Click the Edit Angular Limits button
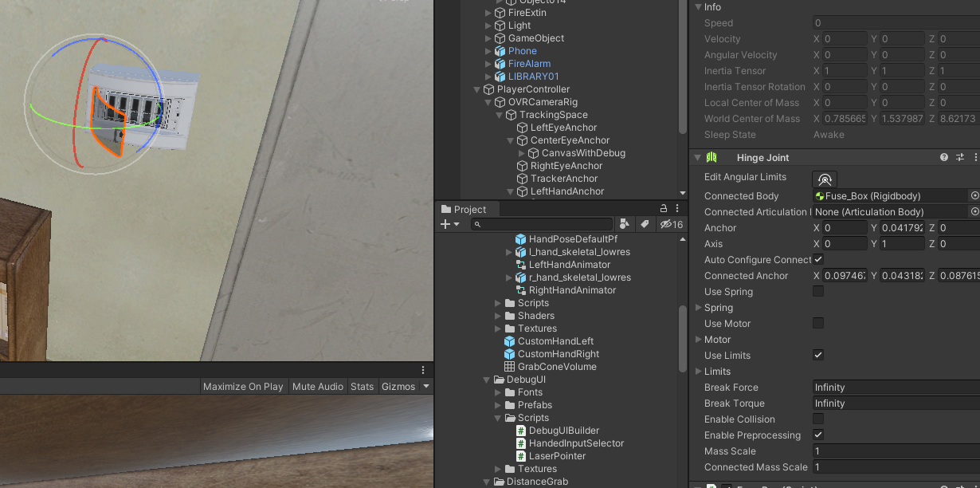 point(825,179)
